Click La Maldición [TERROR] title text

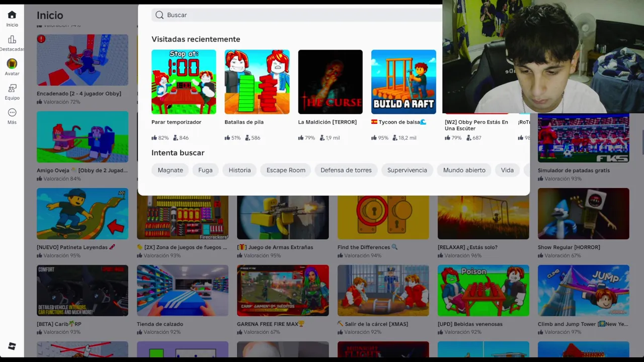pyautogui.click(x=327, y=122)
